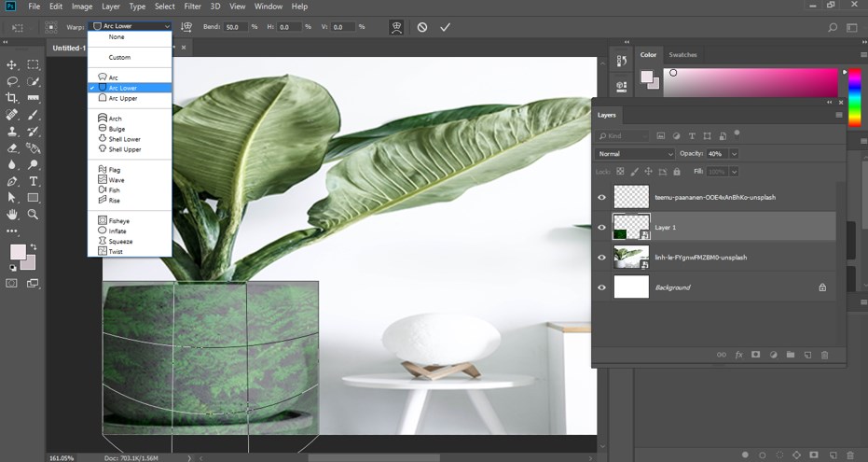Select the Crop tool
Viewport: 868px width, 462px height.
[x=12, y=98]
